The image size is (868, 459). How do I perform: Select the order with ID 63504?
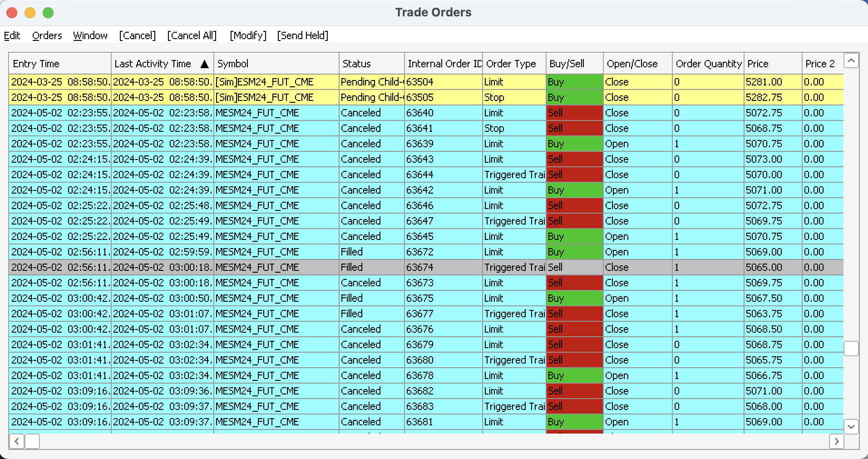(x=426, y=82)
